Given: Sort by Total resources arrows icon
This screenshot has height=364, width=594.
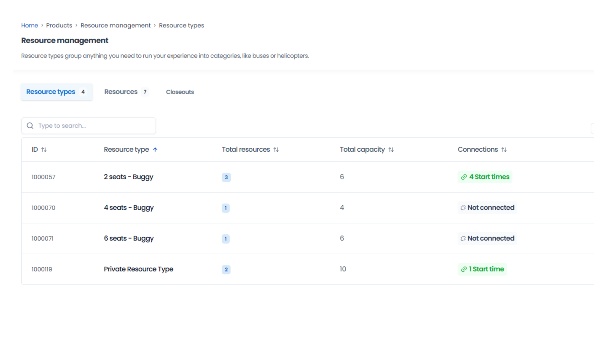Looking at the screenshot, I should [x=276, y=150].
